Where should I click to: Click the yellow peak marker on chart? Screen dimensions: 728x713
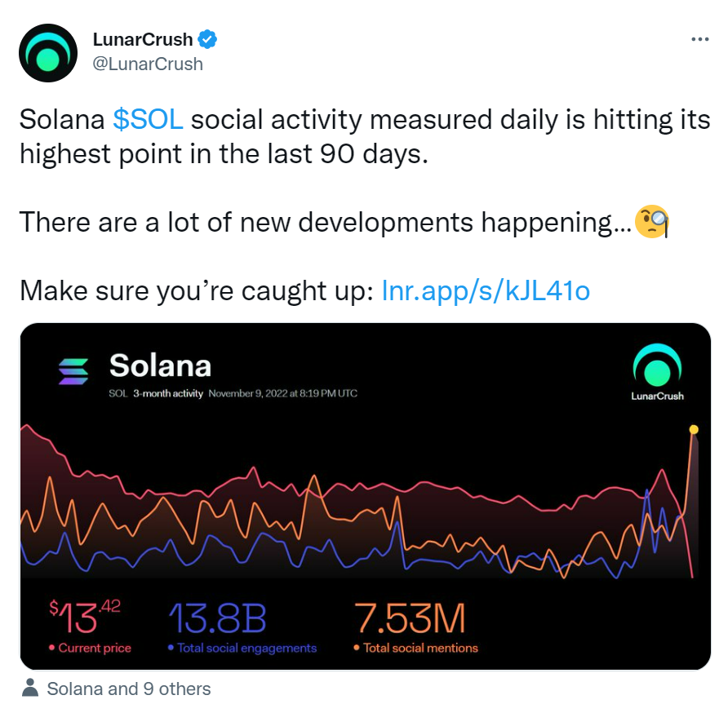click(x=694, y=429)
